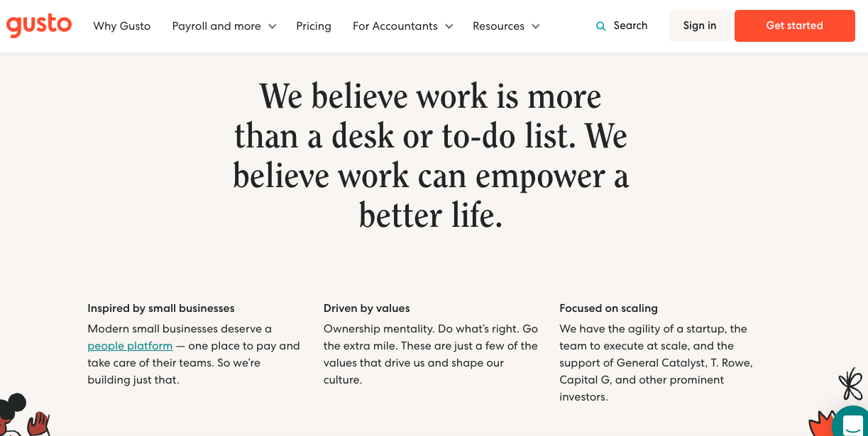Open the For Accountants menu
This screenshot has width=868, height=436.
pos(395,26)
